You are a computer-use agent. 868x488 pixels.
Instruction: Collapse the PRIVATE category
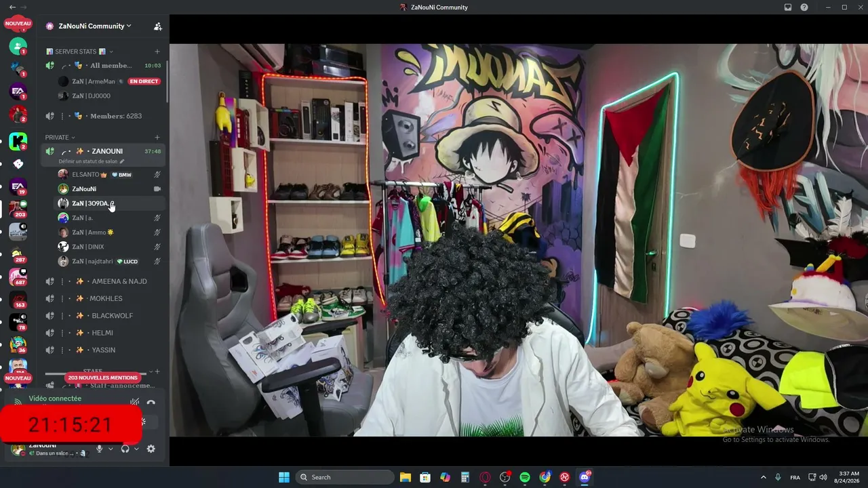pos(60,138)
